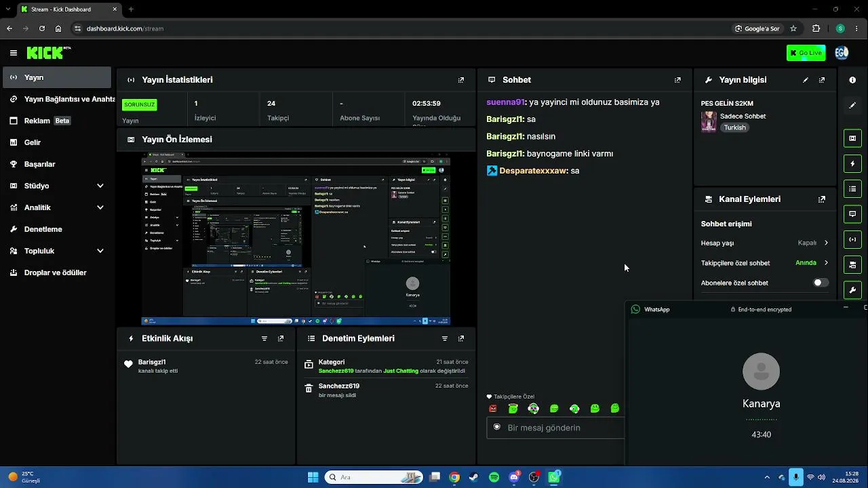Open the Chrome extensions puzzle icon

pos(816,28)
